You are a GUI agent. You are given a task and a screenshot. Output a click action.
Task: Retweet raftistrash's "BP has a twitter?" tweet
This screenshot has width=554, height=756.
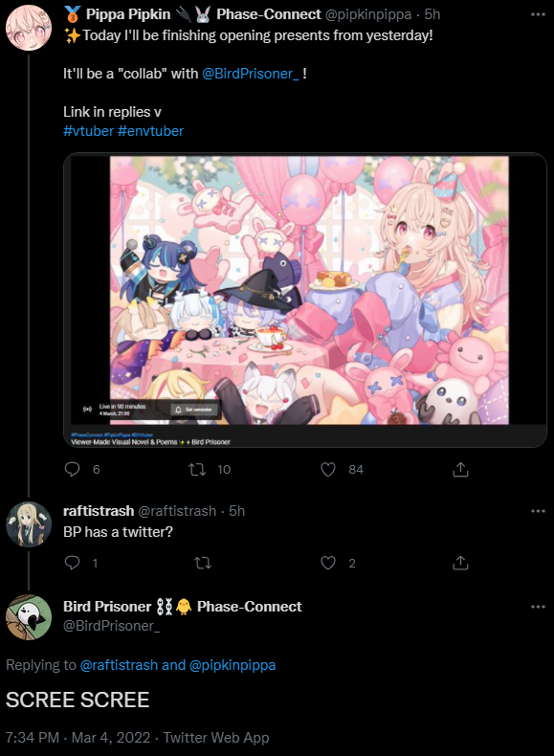[203, 563]
